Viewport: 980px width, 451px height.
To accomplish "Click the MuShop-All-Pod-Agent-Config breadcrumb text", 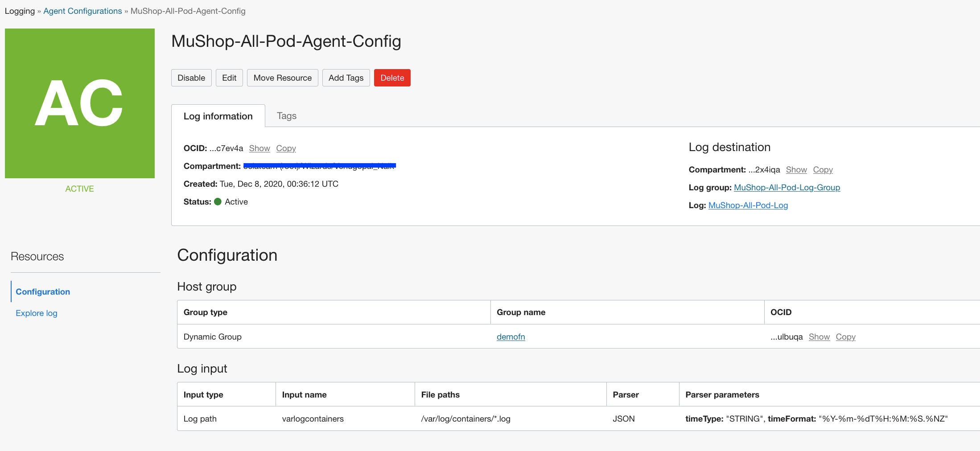I will 188,11.
